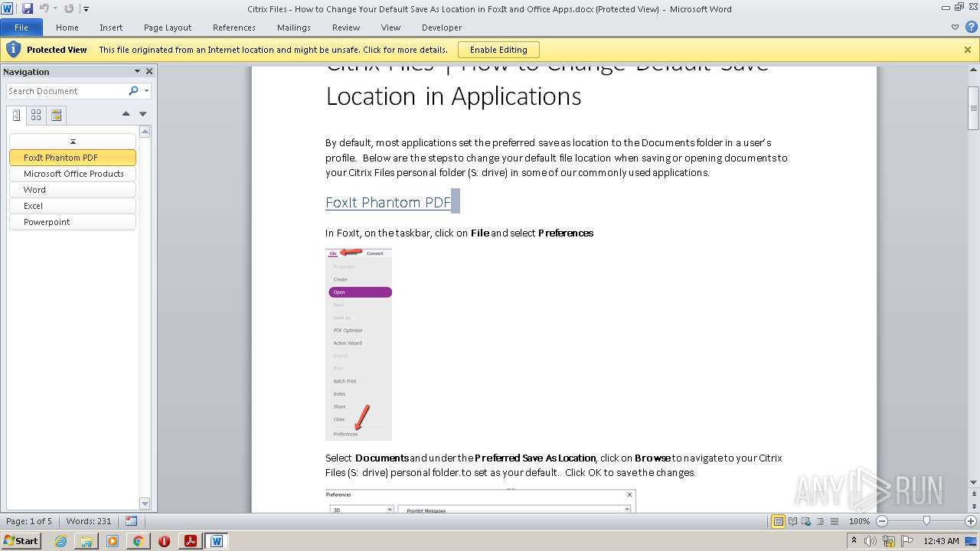Switch to Web Layout view
The width and height of the screenshot is (980, 551).
pyautogui.click(x=806, y=521)
